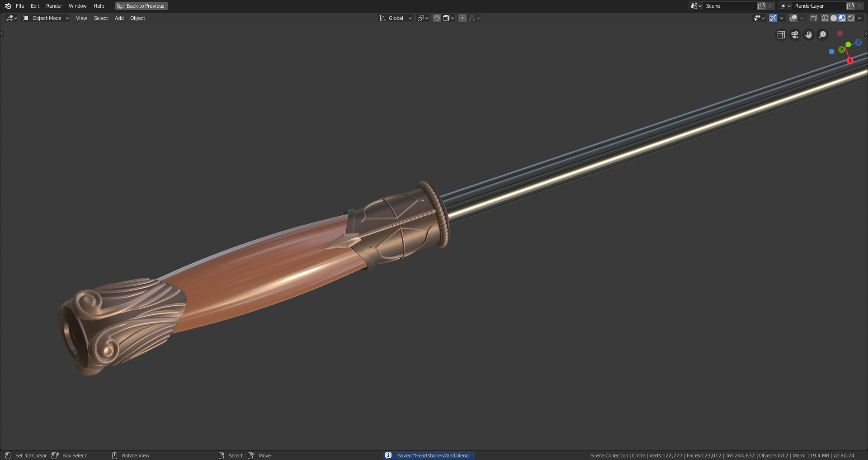Click the info icon beside the saved message

coord(388,455)
